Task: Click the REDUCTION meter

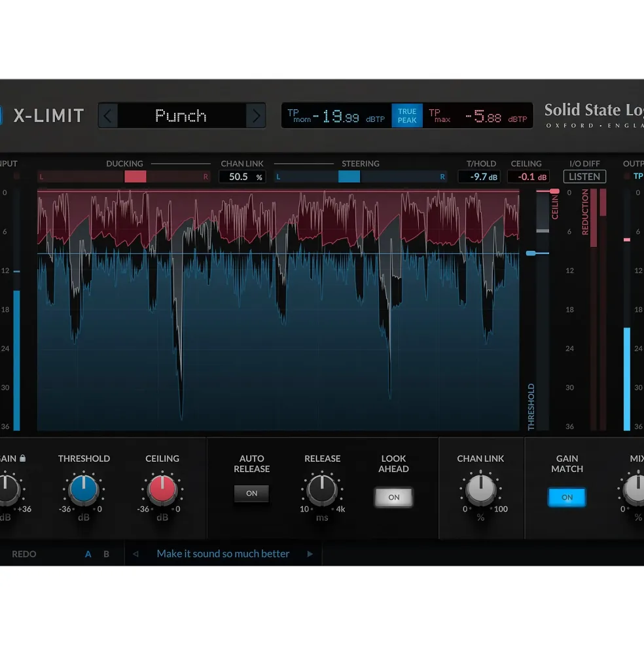Action: pos(598,310)
